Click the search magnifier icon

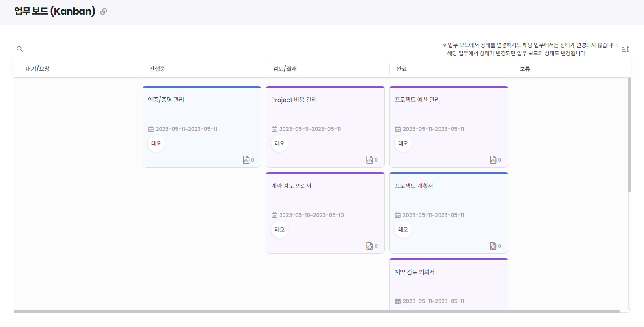[19, 49]
